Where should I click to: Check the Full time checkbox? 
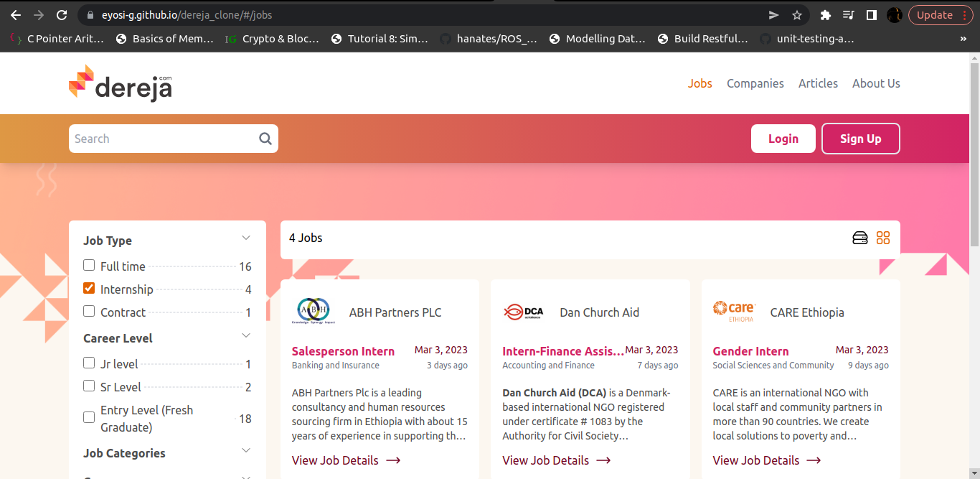pyautogui.click(x=89, y=265)
